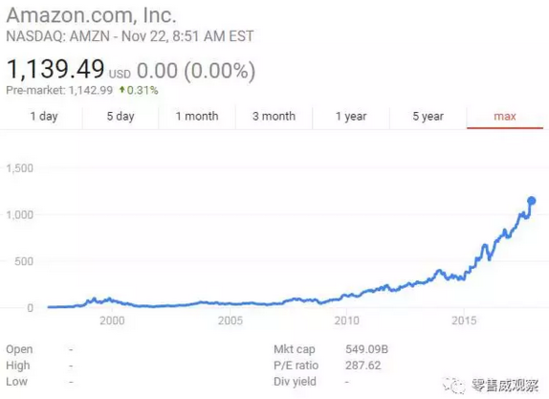Switch to the 5 day range
Viewport: 549px width, 399px height.
(120, 116)
